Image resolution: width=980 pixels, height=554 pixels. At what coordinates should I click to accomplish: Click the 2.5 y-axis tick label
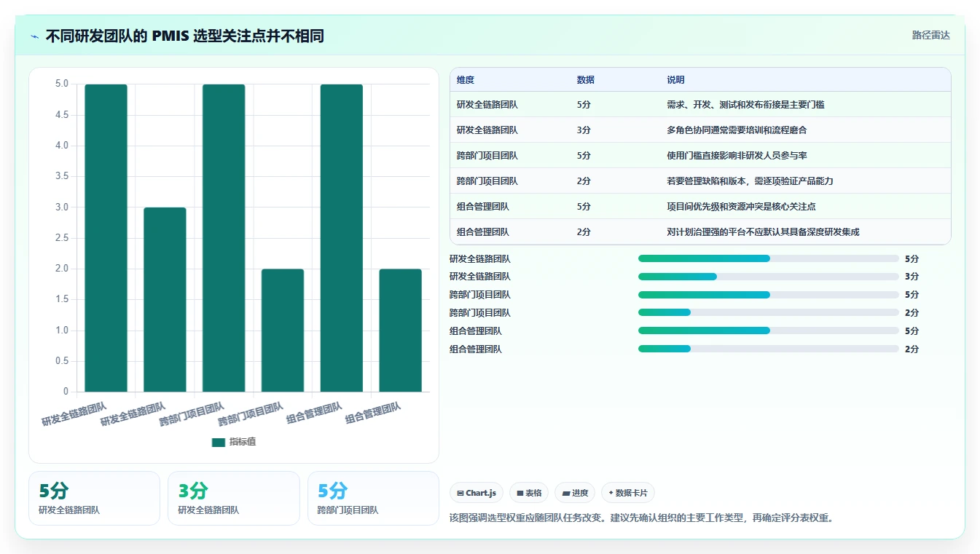[62, 238]
